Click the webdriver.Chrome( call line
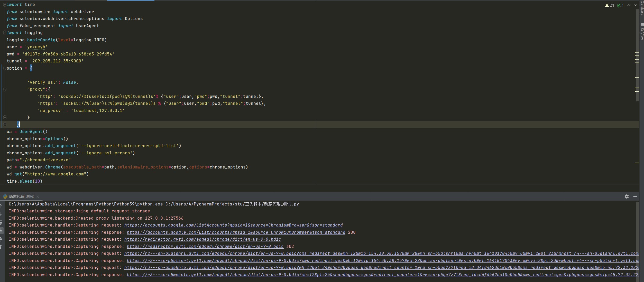The height and width of the screenshot is (282, 644). (x=127, y=167)
